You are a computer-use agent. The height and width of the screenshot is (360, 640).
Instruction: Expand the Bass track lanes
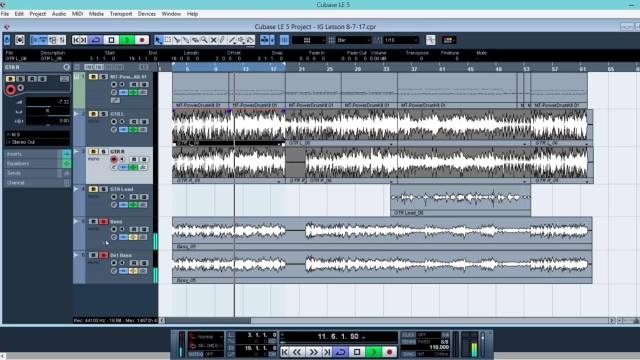[76, 221]
